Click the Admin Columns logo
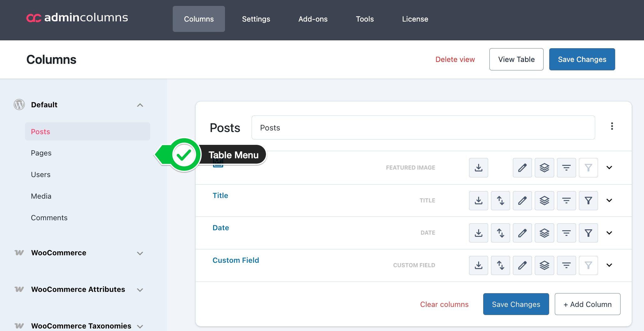Viewport: 644px width, 331px height. coord(77,18)
